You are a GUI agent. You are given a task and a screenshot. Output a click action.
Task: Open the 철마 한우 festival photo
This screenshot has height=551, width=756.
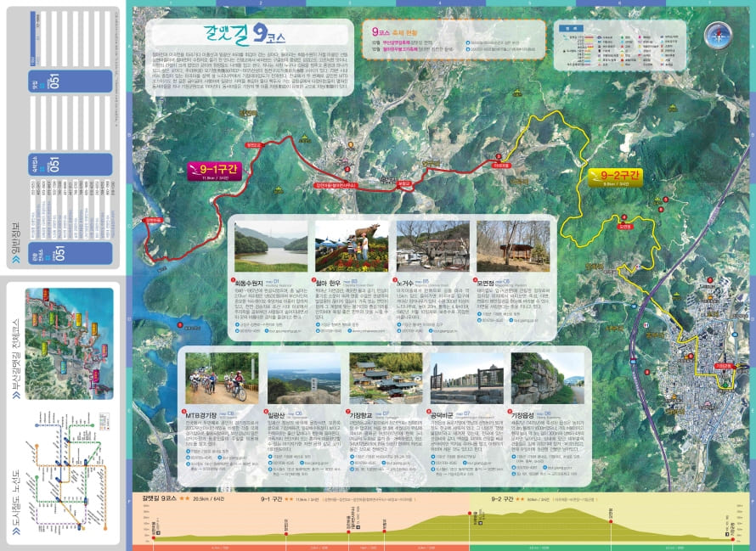coord(352,247)
